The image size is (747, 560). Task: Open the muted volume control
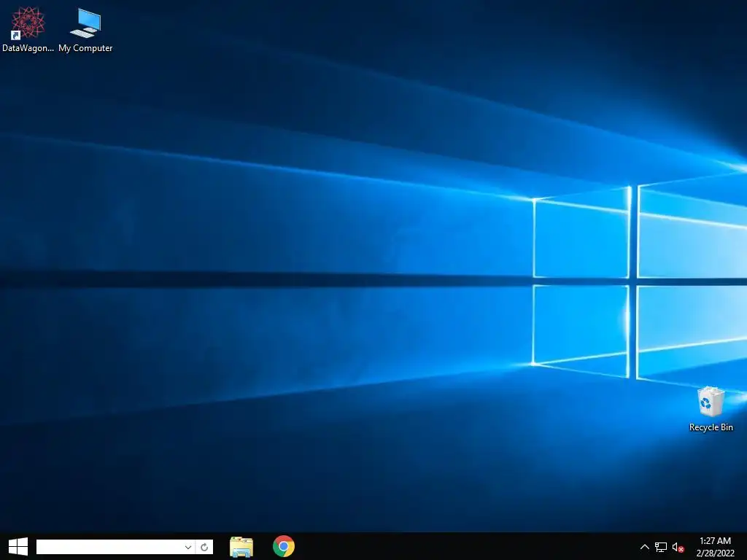678,547
